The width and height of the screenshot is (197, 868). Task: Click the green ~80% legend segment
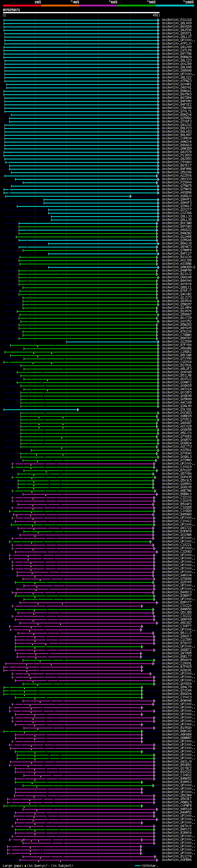click(137, 6)
